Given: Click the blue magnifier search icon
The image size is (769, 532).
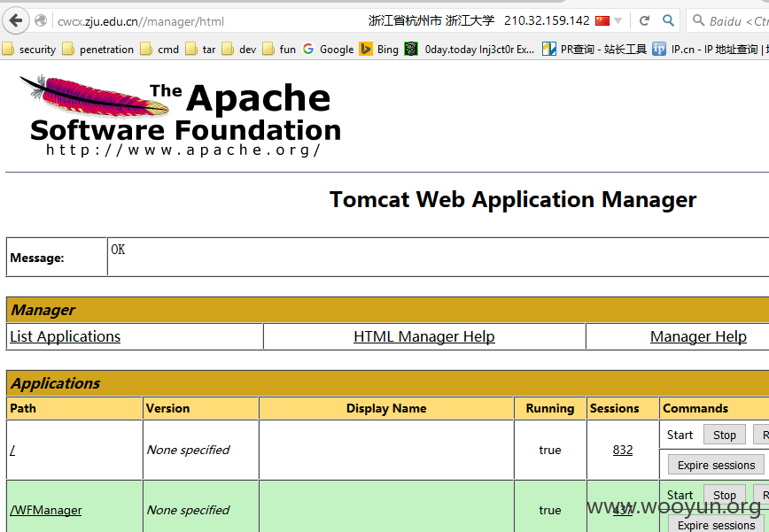Looking at the screenshot, I should point(668,20).
